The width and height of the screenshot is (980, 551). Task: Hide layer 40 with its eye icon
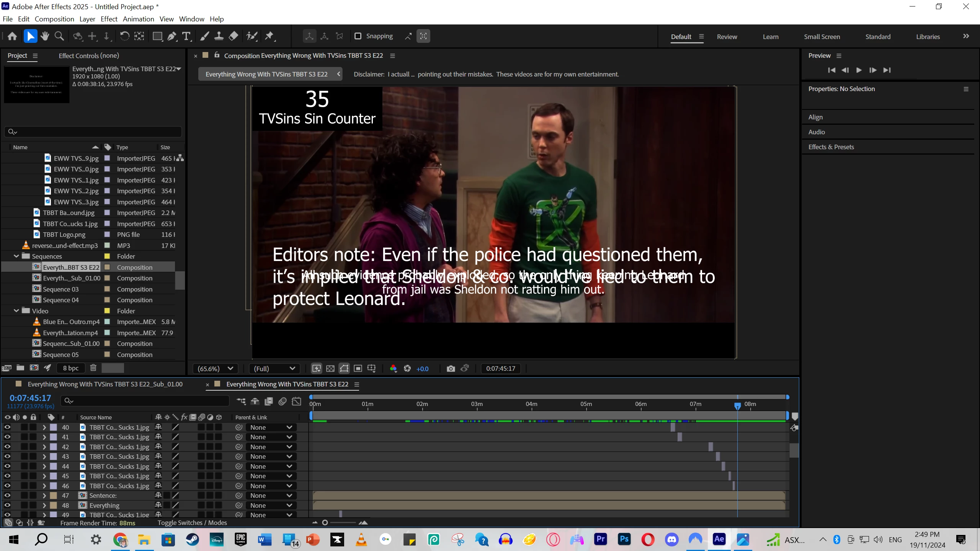[x=7, y=427]
